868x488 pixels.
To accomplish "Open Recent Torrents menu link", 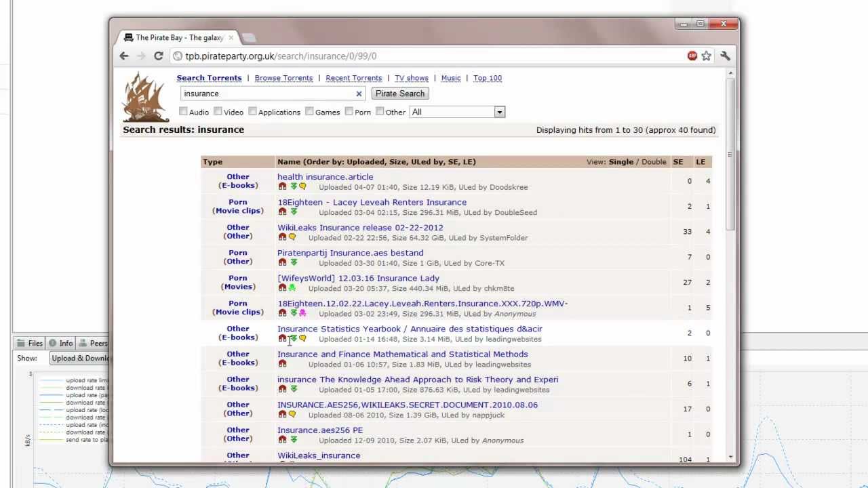I will [x=354, y=78].
